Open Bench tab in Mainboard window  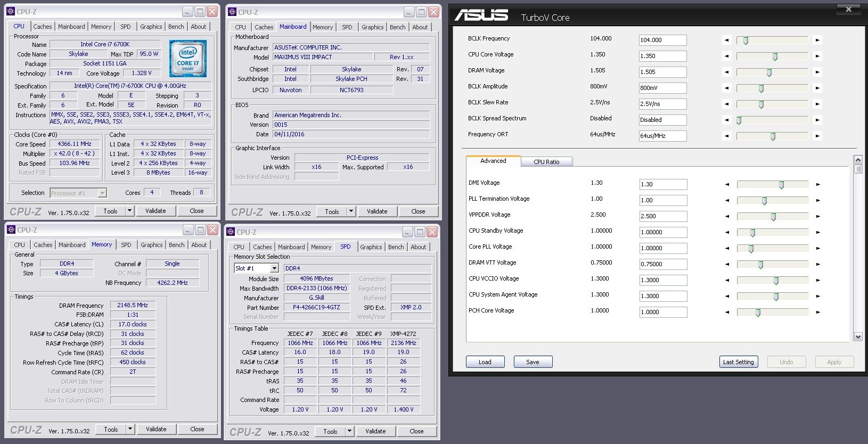(x=397, y=27)
